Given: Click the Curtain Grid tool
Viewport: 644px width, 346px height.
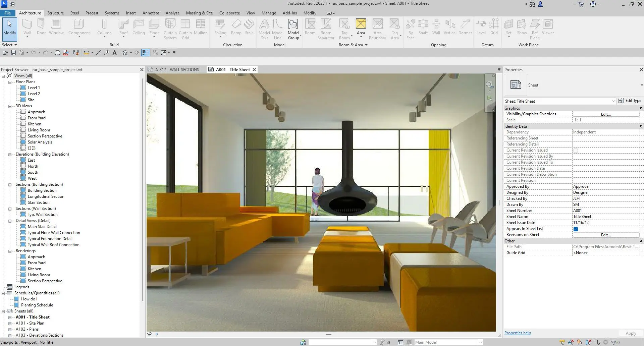Looking at the screenshot, I should (x=185, y=30).
